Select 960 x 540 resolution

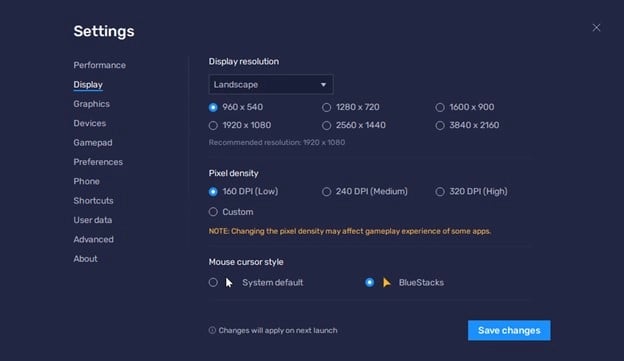click(x=213, y=107)
